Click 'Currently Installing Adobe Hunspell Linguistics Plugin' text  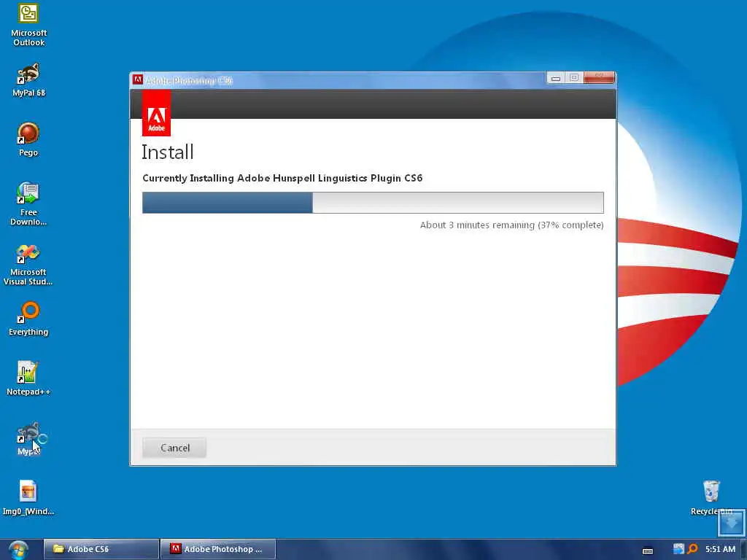click(x=282, y=178)
